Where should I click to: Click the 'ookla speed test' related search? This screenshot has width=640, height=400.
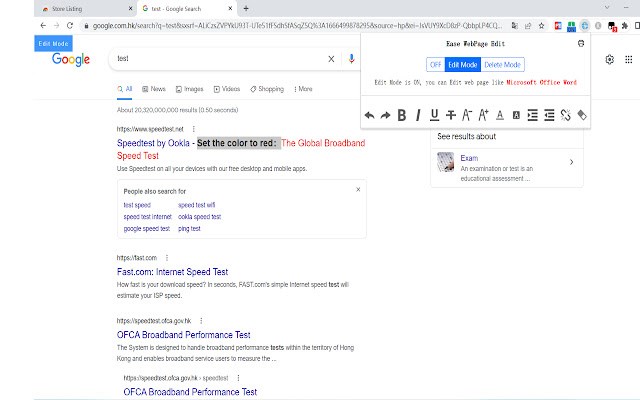(199, 217)
